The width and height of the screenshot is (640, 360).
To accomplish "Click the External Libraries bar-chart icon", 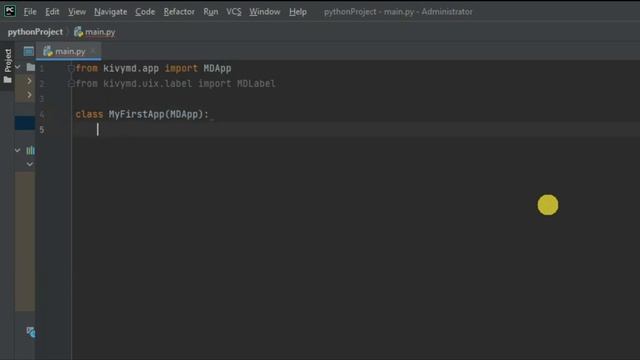I will 31,150.
